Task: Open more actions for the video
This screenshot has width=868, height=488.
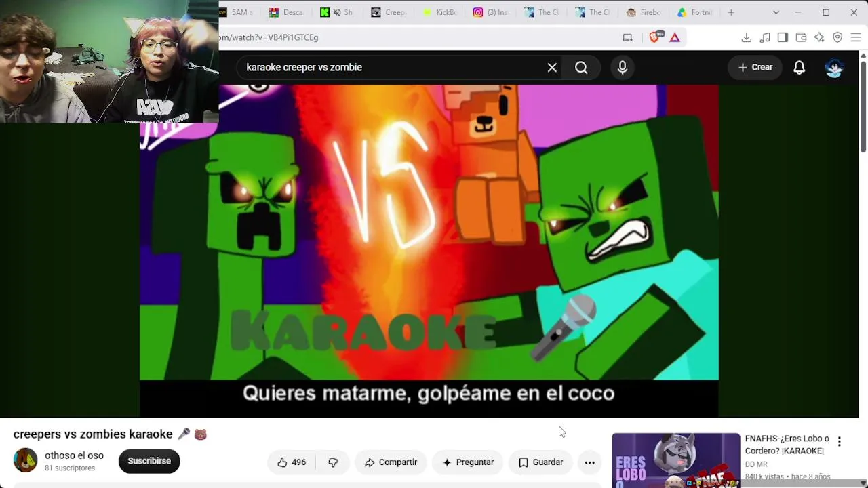Action: 590,462
